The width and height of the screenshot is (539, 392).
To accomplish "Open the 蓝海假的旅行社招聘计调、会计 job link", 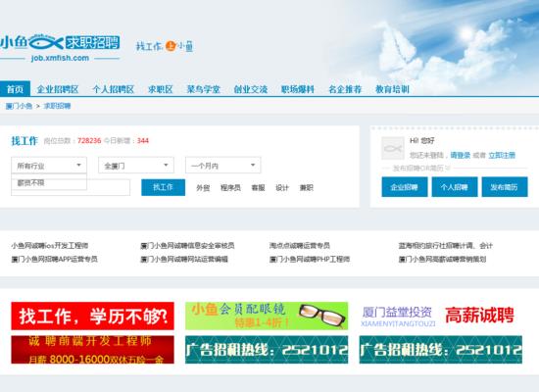I will point(446,246).
